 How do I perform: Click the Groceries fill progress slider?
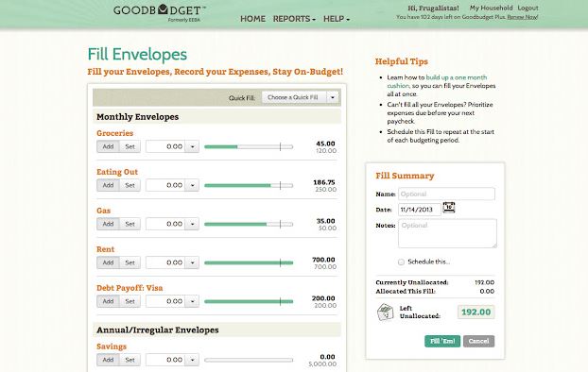(x=249, y=147)
